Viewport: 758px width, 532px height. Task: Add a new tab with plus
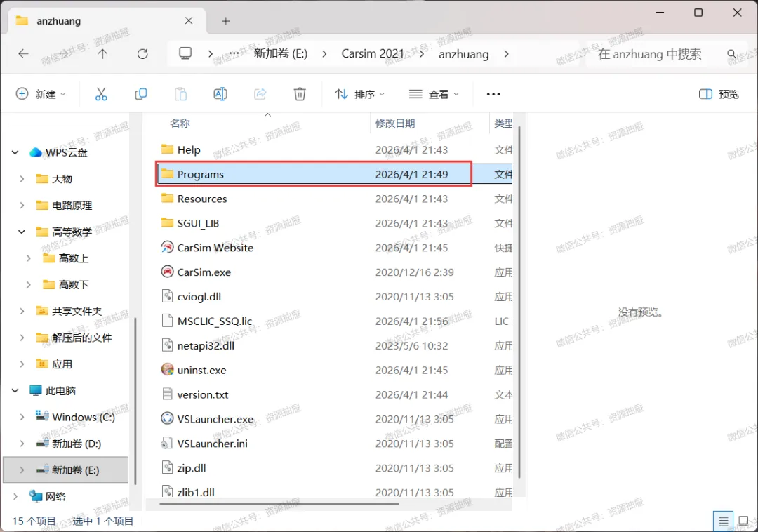coord(225,21)
